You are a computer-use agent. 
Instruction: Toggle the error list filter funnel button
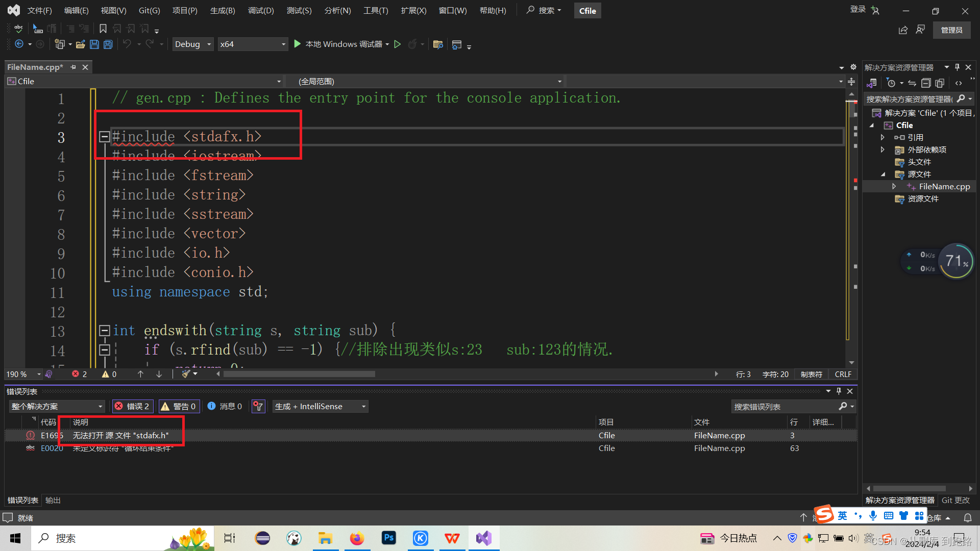tap(259, 406)
